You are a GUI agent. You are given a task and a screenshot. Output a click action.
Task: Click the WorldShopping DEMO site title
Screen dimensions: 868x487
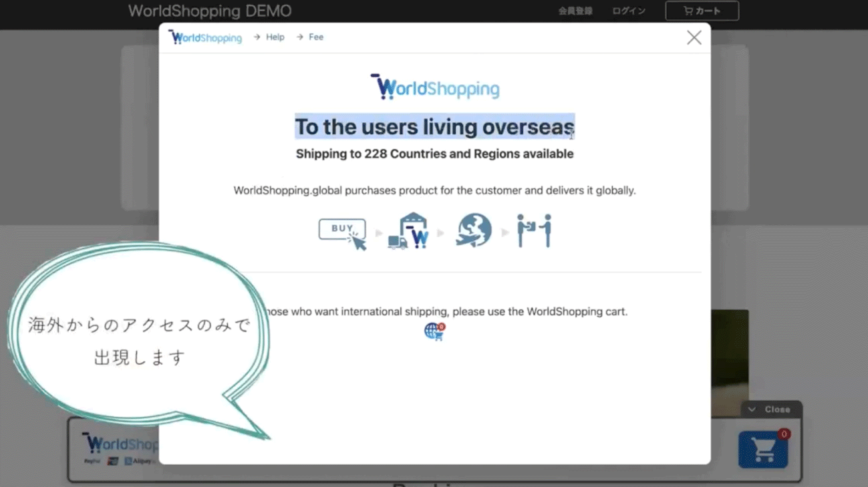click(210, 11)
